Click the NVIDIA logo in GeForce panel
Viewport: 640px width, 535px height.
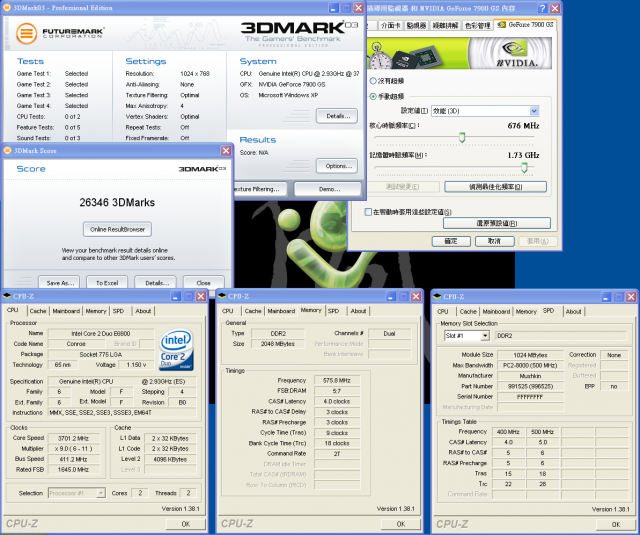(516, 54)
